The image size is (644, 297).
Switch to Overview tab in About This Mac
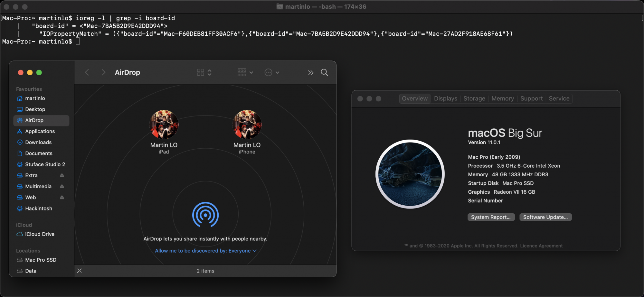[x=415, y=98]
